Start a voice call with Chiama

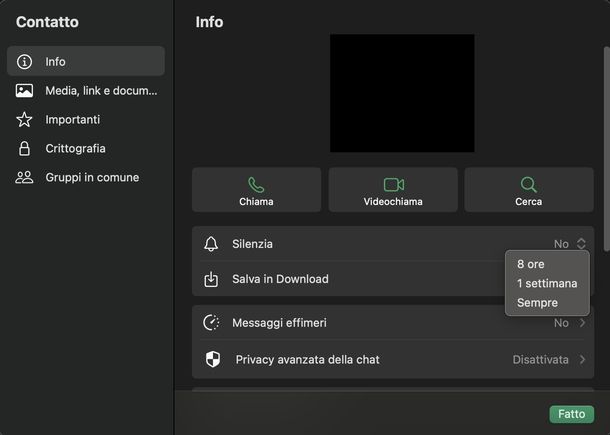point(256,190)
